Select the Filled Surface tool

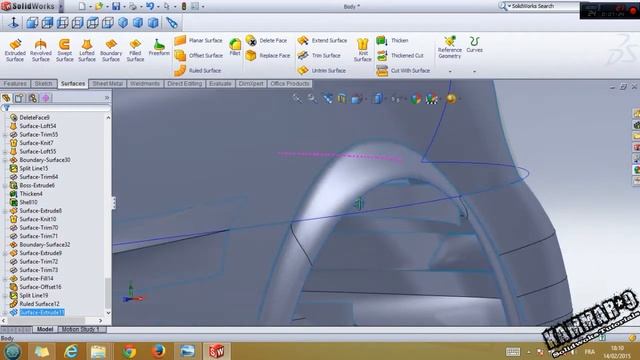(135, 50)
